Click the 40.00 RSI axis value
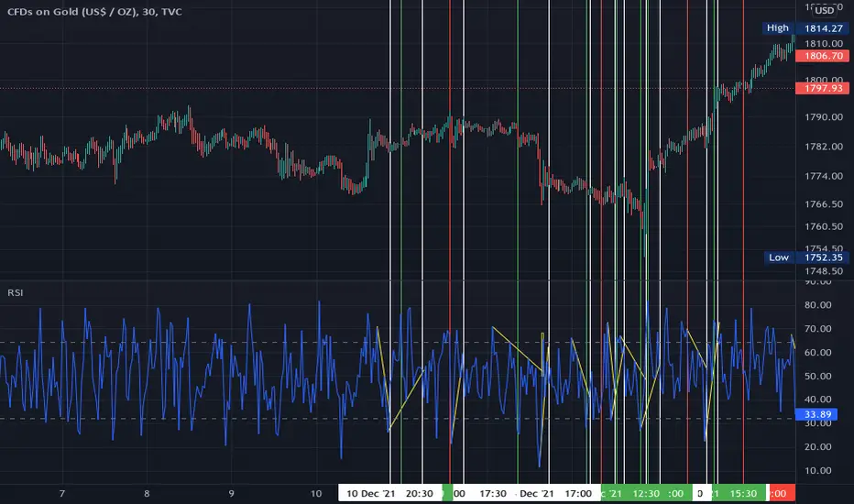 point(818,400)
